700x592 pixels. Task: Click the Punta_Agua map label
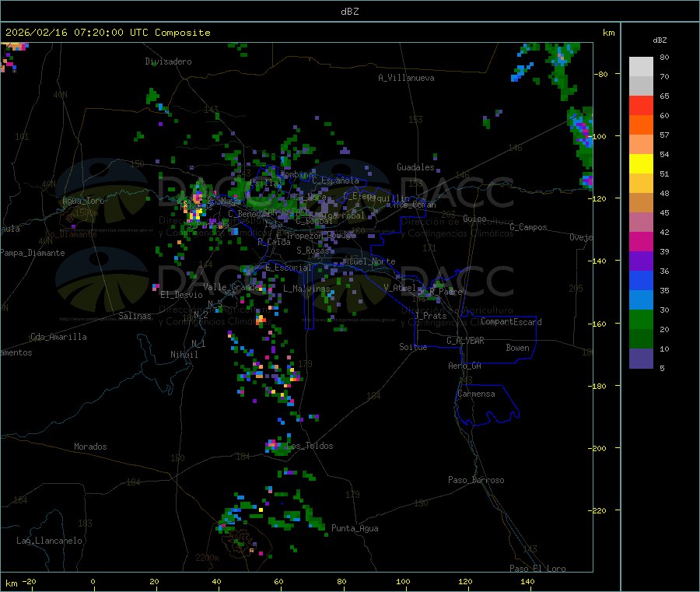pos(355,528)
